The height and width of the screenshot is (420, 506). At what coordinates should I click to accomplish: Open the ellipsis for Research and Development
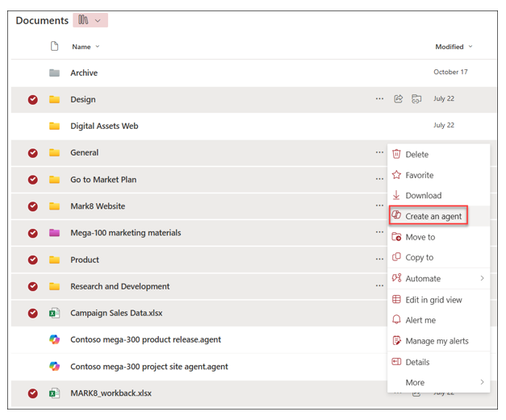tap(379, 285)
